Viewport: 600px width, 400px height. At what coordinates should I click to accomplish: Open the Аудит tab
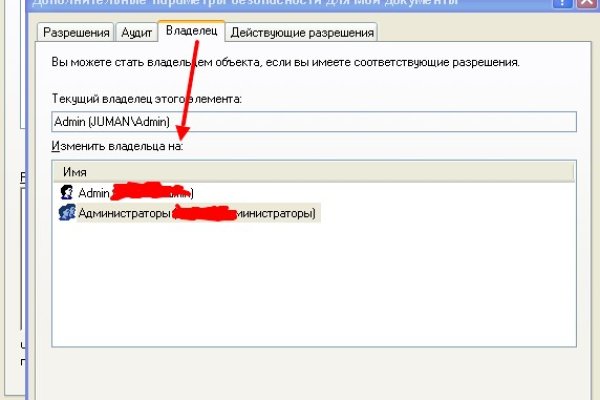pyautogui.click(x=138, y=33)
